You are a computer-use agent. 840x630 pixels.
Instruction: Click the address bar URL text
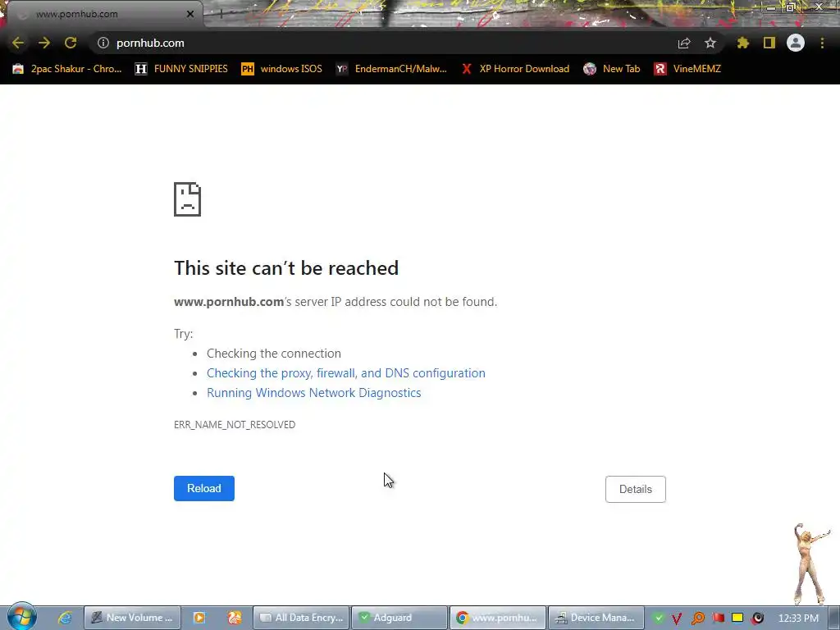point(151,43)
